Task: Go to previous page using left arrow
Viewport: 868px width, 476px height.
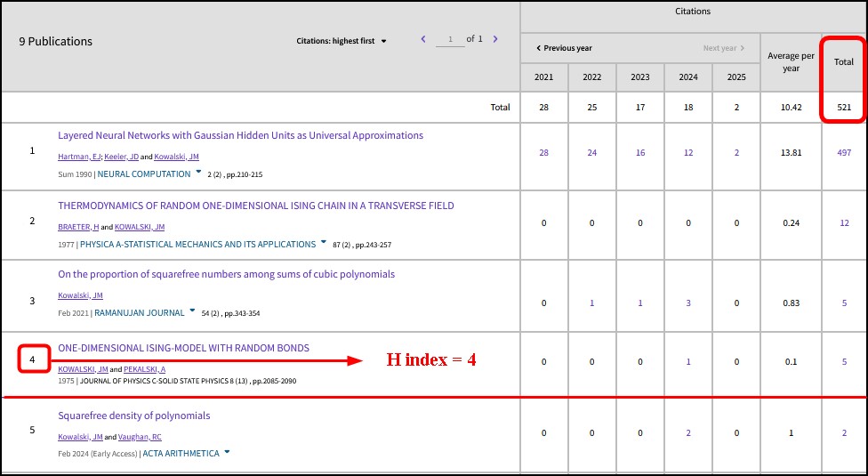Action: 423,39
